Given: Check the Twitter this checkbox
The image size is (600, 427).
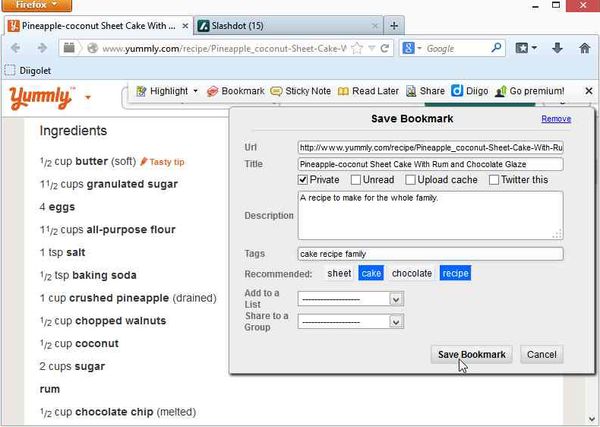Looking at the screenshot, I should click(x=494, y=179).
